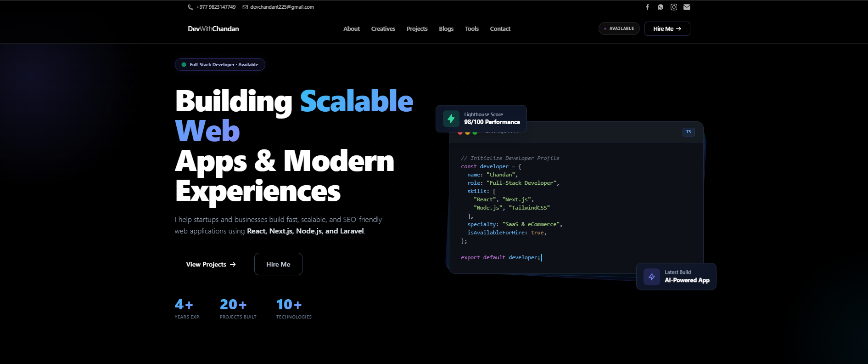Image resolution: width=868 pixels, height=364 pixels.
Task: Click the Lighthouse Score lightning bolt icon
Action: click(451, 119)
